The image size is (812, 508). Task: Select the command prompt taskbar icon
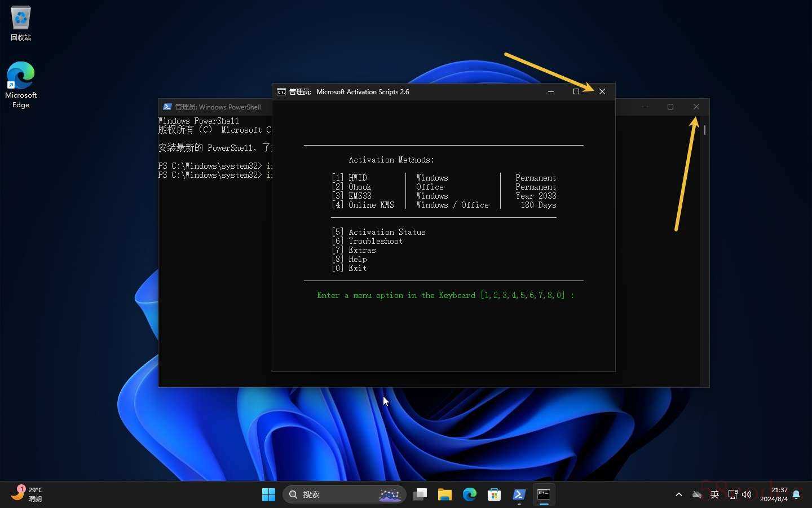point(544,494)
